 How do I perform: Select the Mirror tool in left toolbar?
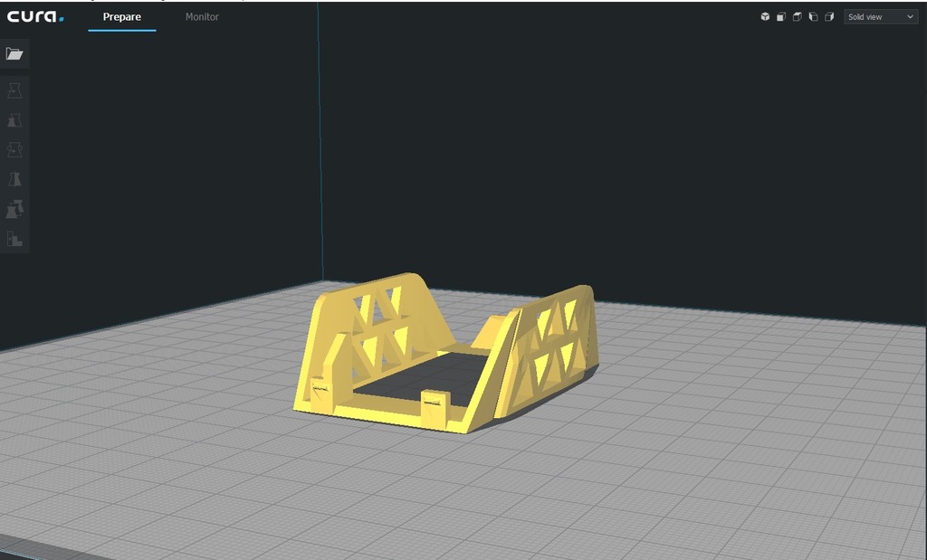point(14,179)
